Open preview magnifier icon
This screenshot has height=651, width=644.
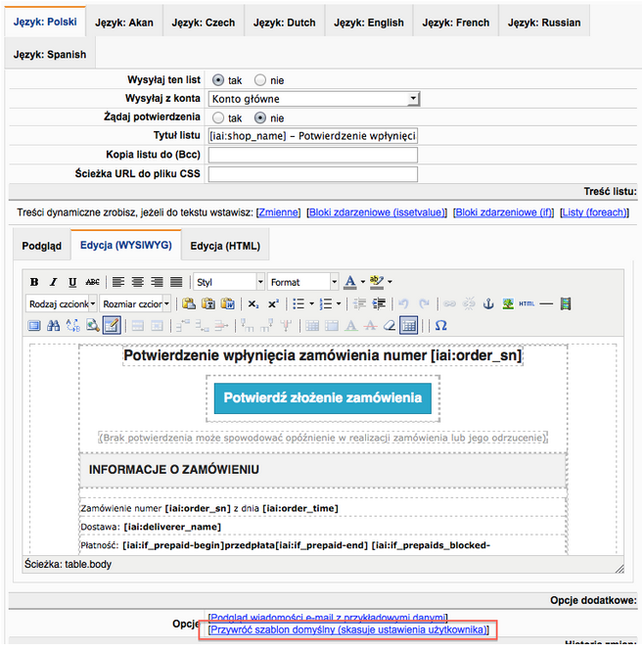coord(92,326)
